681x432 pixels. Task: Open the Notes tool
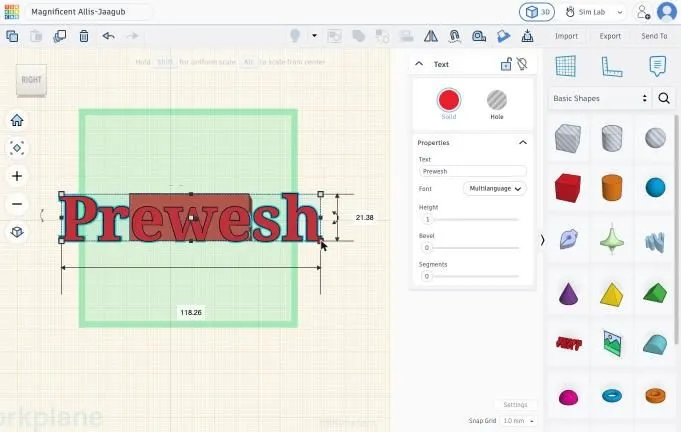point(657,66)
